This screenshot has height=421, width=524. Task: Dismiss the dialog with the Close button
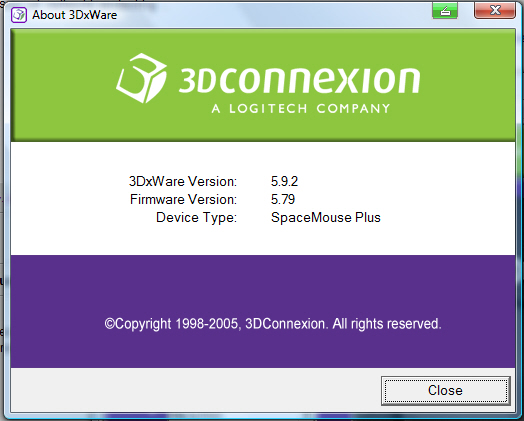click(445, 390)
